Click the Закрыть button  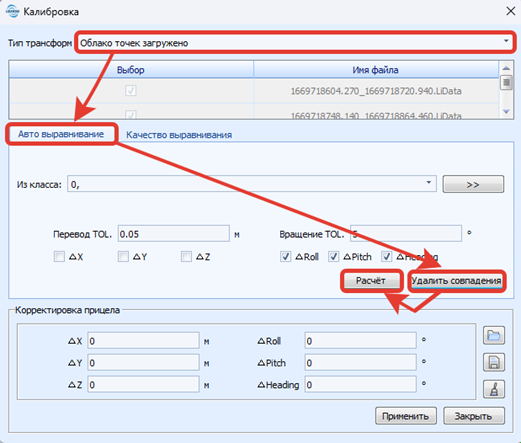[x=474, y=416]
